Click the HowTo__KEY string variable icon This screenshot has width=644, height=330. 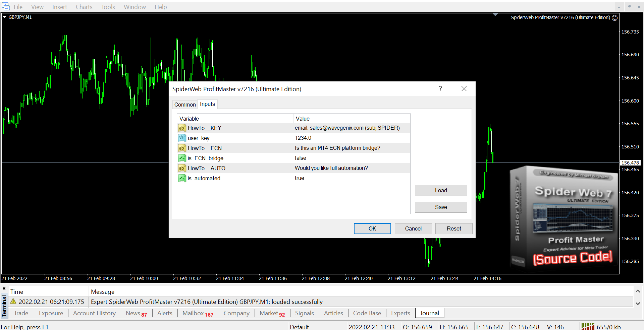pos(182,128)
